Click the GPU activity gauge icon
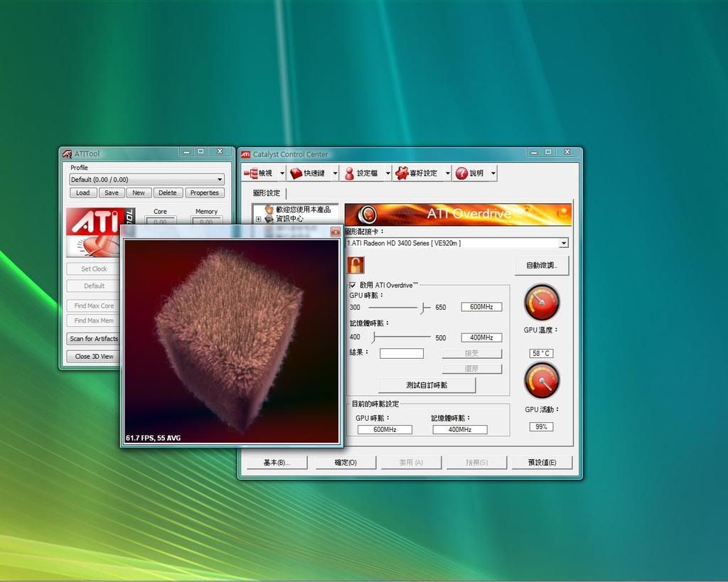This screenshot has width=728, height=582. click(542, 380)
